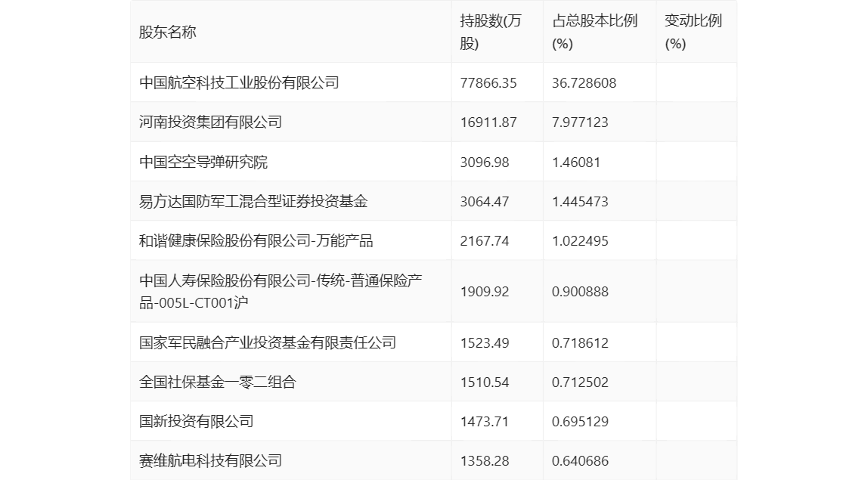The image size is (868, 480).
Task: Select the percentage 0.712502
Action: click(580, 382)
